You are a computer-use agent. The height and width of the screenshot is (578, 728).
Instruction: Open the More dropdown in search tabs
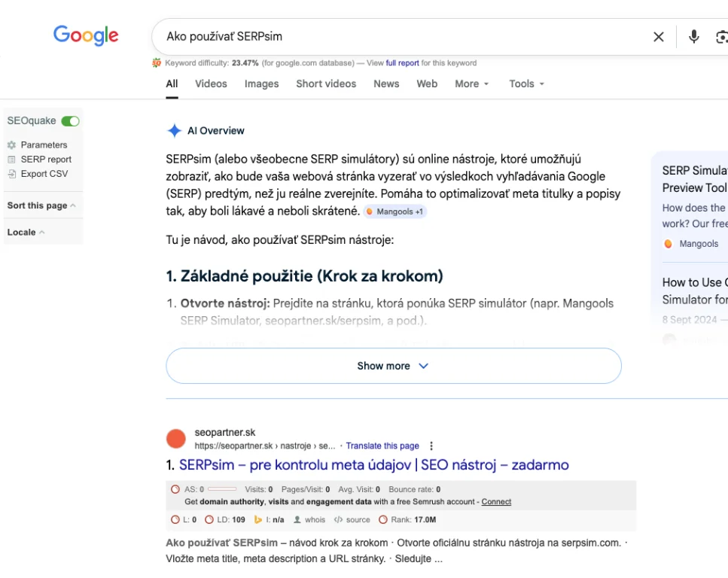(x=472, y=84)
